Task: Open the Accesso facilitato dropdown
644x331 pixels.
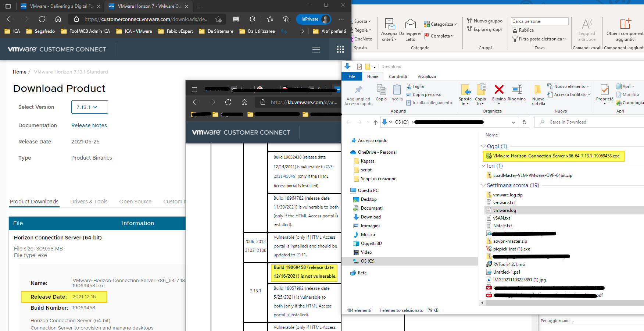Action: [569, 95]
